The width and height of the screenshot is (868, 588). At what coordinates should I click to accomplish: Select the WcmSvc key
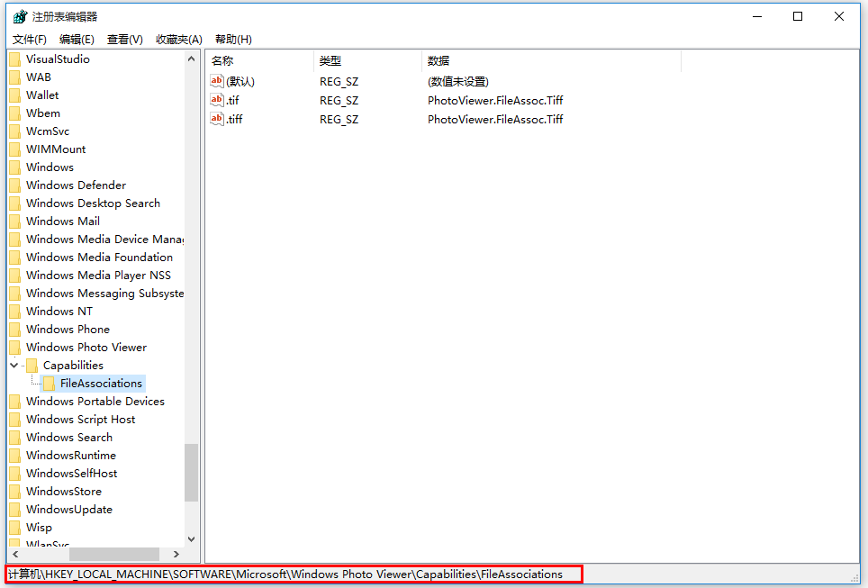[47, 131]
